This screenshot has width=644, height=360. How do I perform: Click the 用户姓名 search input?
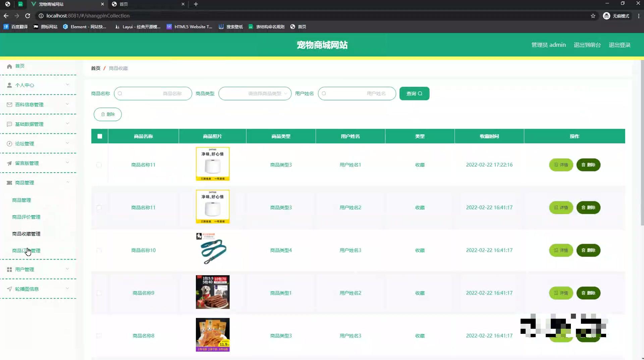357,94
